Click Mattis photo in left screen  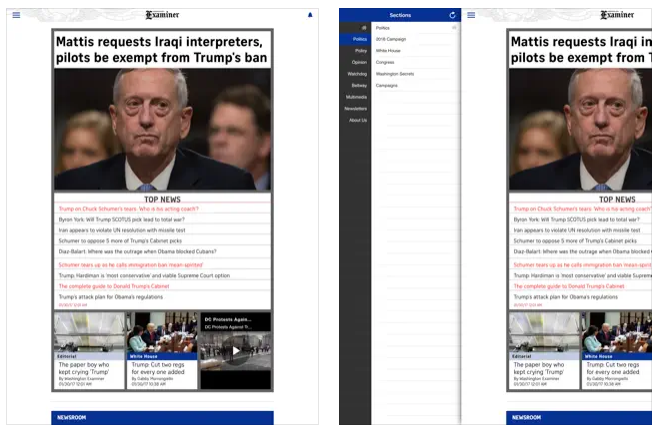click(x=163, y=129)
